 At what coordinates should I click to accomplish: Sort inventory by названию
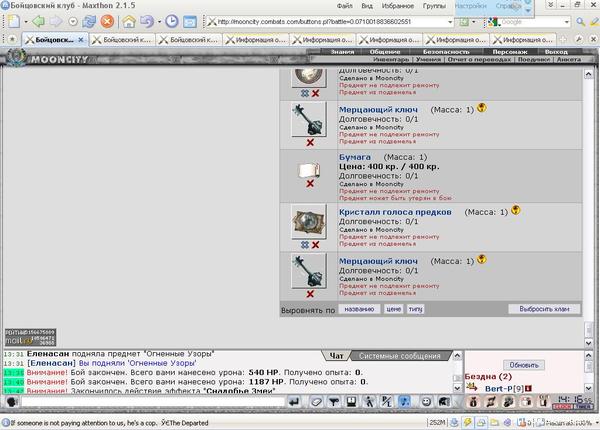click(359, 309)
